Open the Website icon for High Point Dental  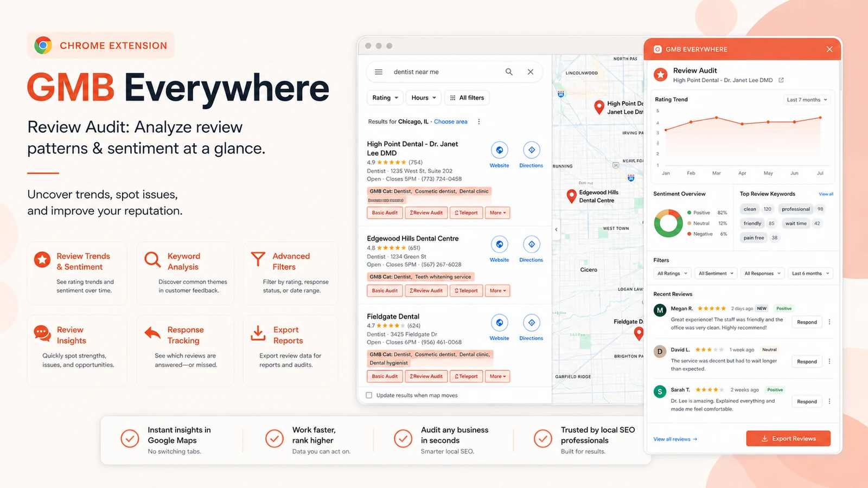[500, 150]
